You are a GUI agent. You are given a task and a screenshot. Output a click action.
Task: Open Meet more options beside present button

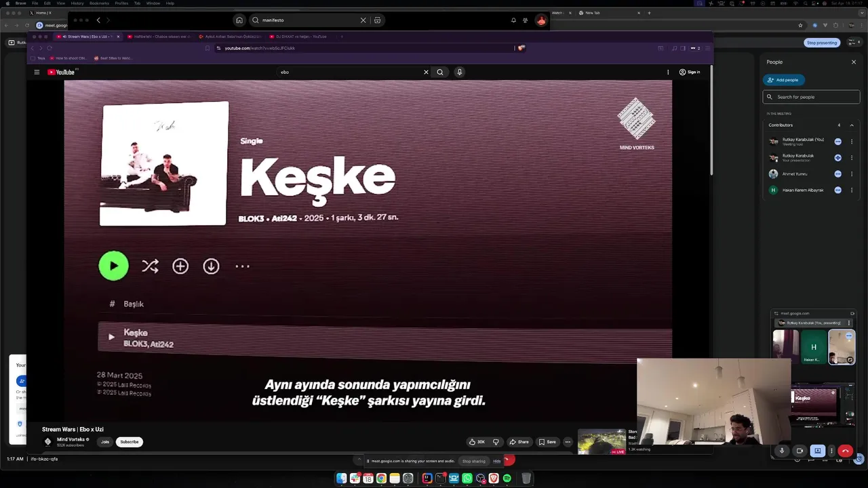(831, 451)
